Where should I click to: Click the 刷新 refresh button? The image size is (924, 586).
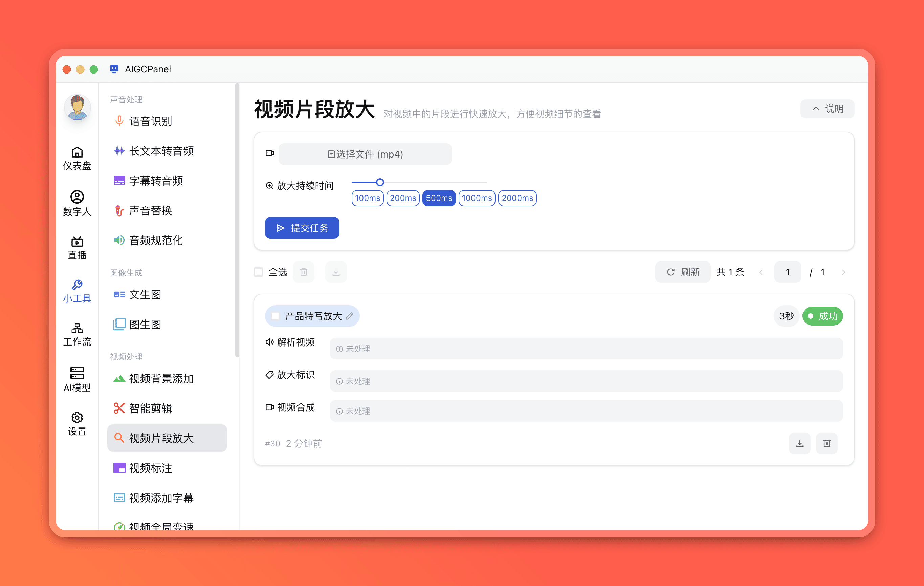tap(683, 272)
